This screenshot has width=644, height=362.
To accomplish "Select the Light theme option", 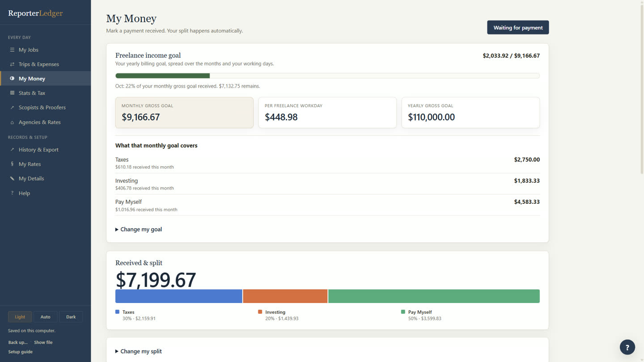I will tap(20, 317).
